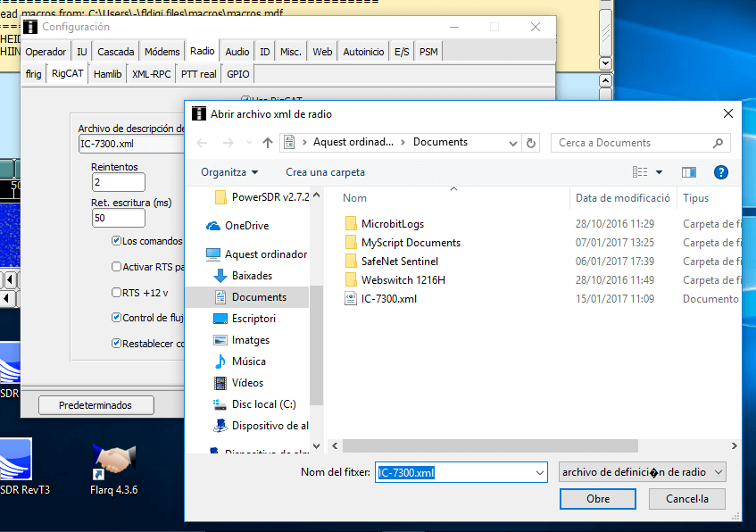Screen dimensions: 756x532
Task: Switch to the Operador tab
Action: 46,52
